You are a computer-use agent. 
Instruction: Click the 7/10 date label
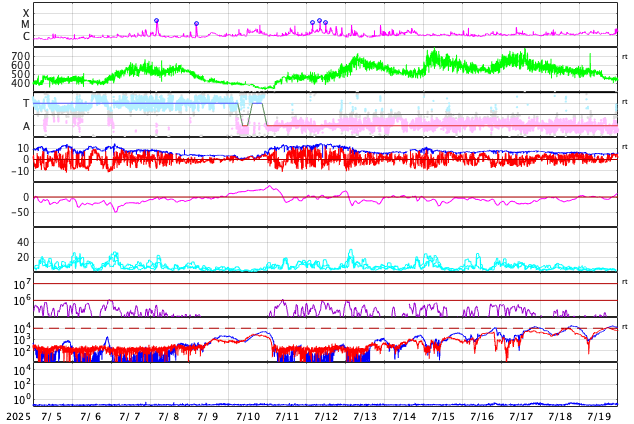point(247,417)
